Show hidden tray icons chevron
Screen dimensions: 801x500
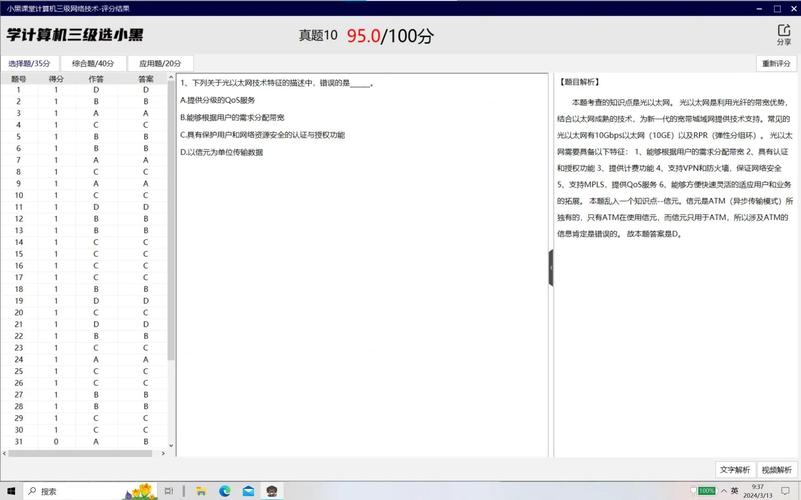[724, 491]
